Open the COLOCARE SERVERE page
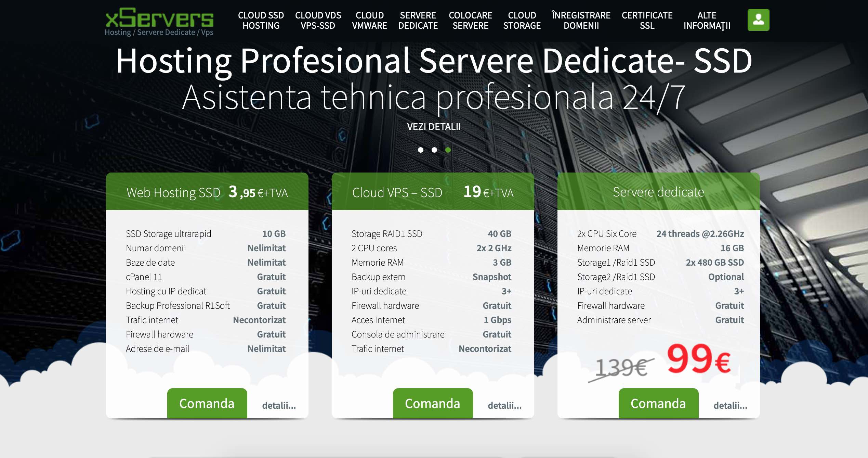The width and height of the screenshot is (868, 458). coord(471,21)
